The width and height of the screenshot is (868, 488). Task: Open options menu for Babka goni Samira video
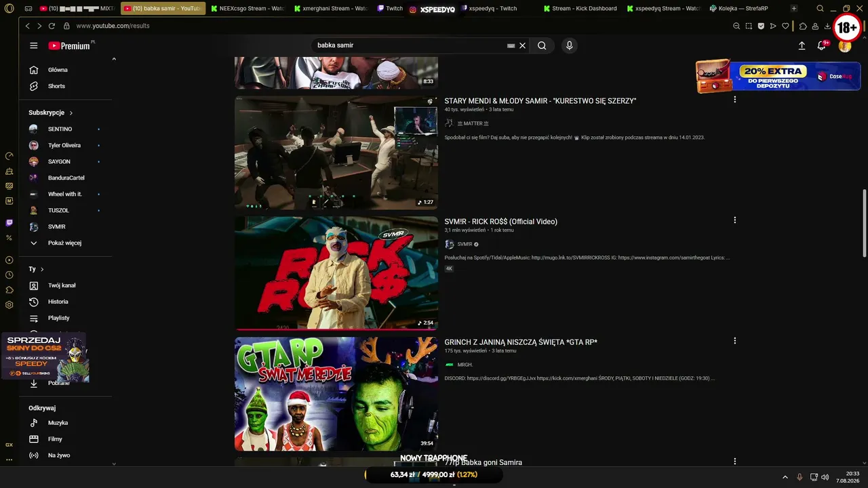[x=734, y=462]
